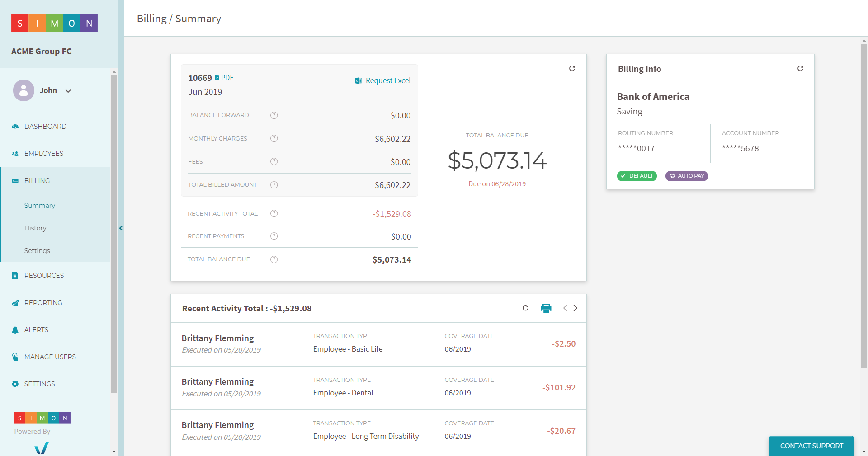Collapse the sidebar navigation panel
Screen dimensions: 868x456
pos(121,228)
